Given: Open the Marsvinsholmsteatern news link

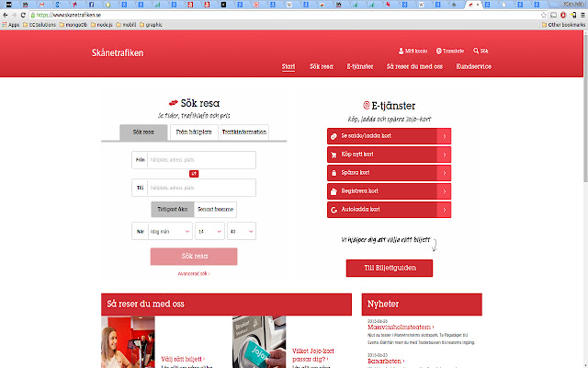Looking at the screenshot, I should click(x=401, y=328).
